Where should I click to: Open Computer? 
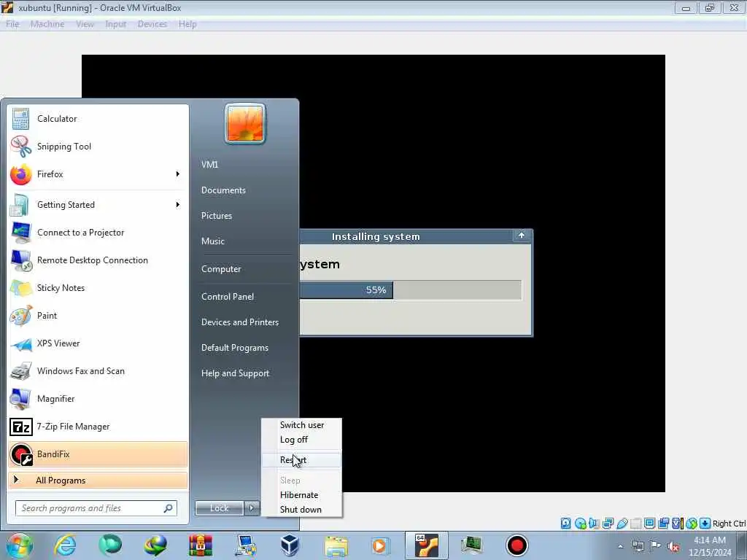221,269
